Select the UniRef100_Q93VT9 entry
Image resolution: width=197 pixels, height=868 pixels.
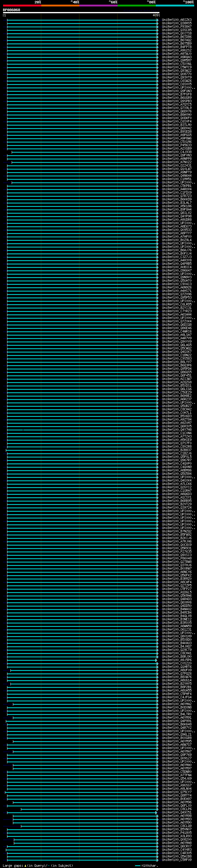point(176,78)
